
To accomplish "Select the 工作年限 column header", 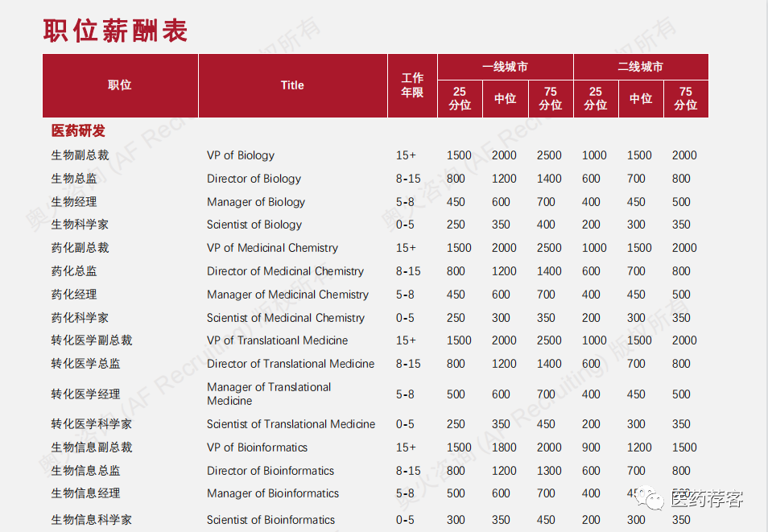I will 412,85.
